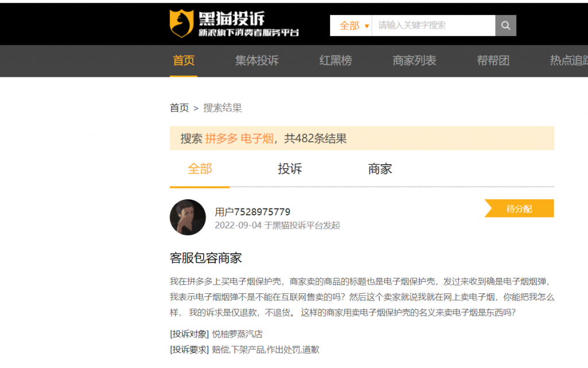The width and height of the screenshot is (588, 368).
Task: Open avatar of 用户7528975779
Action: click(x=188, y=218)
